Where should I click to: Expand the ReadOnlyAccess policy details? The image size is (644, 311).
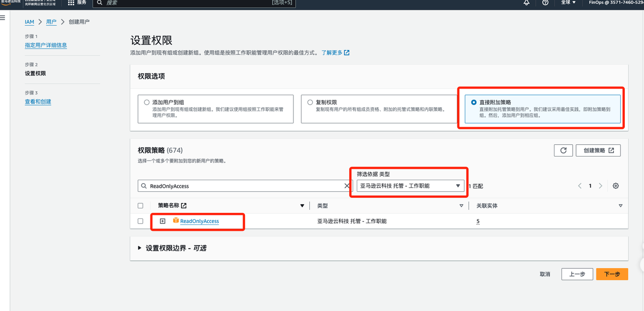pos(163,221)
